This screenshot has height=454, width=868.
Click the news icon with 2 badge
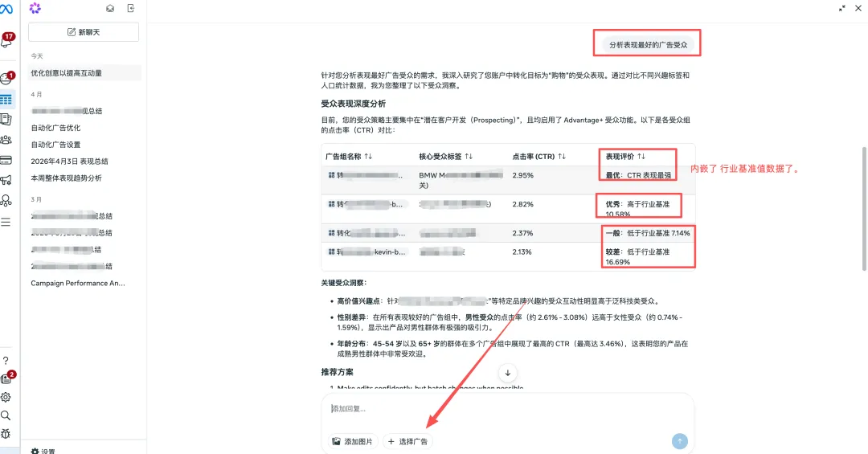6,378
